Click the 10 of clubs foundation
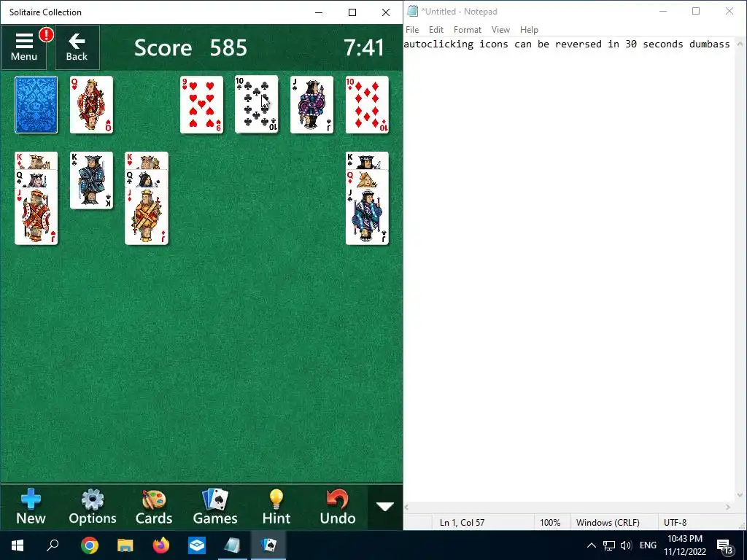 pyautogui.click(x=257, y=105)
